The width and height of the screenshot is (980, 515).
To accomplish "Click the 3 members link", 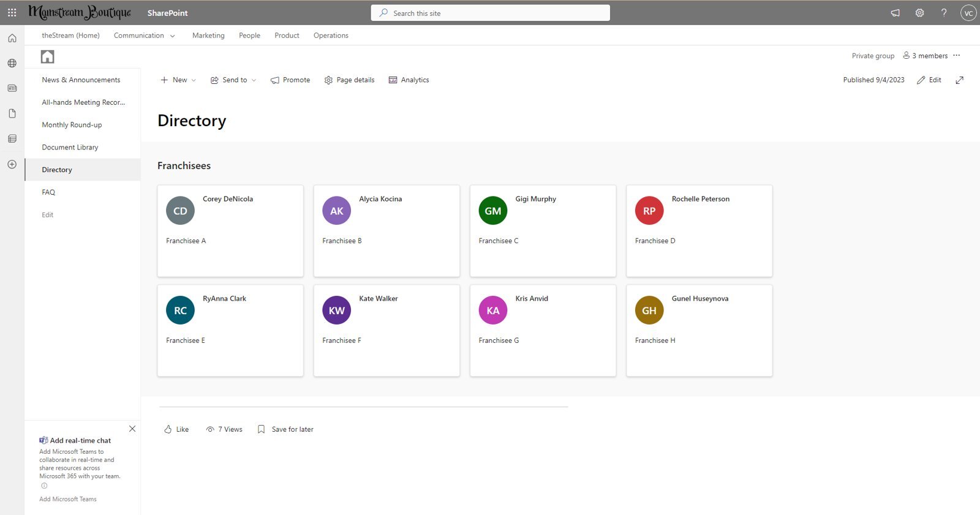I will point(925,56).
